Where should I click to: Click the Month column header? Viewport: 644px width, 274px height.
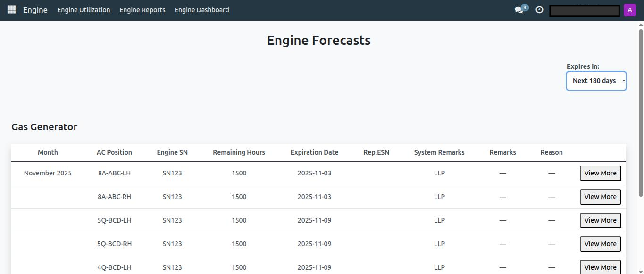coord(48,152)
